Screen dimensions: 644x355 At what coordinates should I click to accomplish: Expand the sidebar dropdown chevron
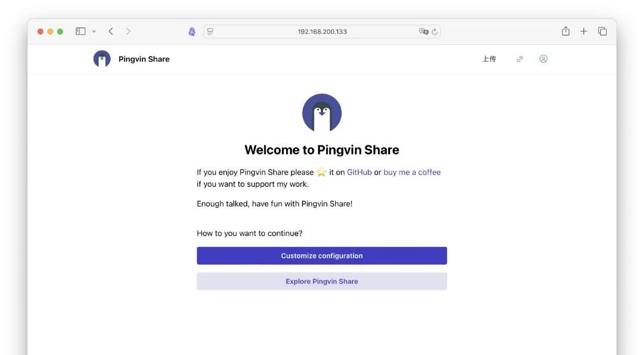click(x=94, y=31)
